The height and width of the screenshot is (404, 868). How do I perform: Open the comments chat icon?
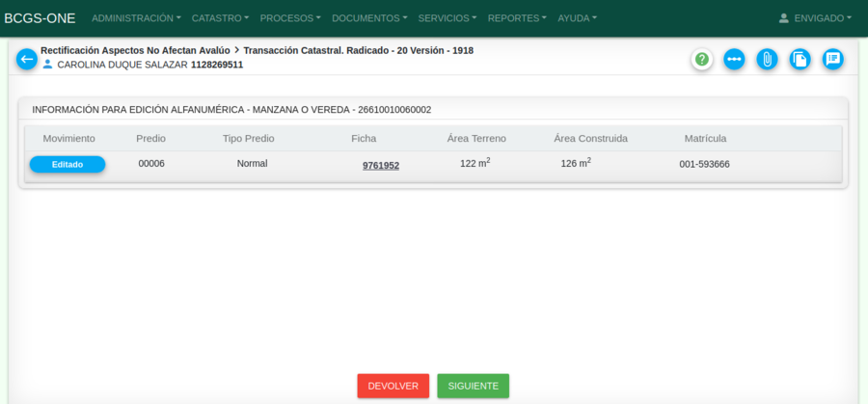(833, 60)
